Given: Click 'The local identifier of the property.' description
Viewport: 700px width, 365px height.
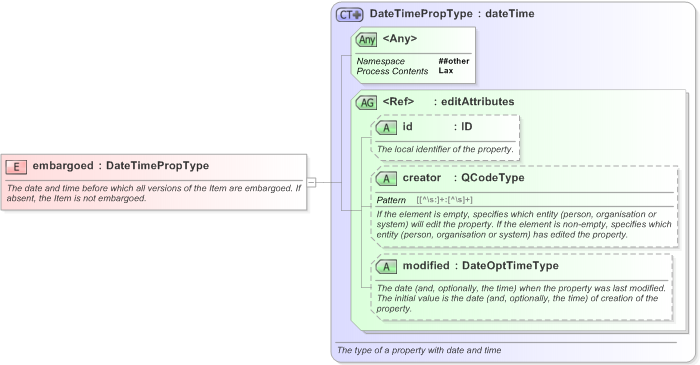Looking at the screenshot, I should [x=445, y=149].
